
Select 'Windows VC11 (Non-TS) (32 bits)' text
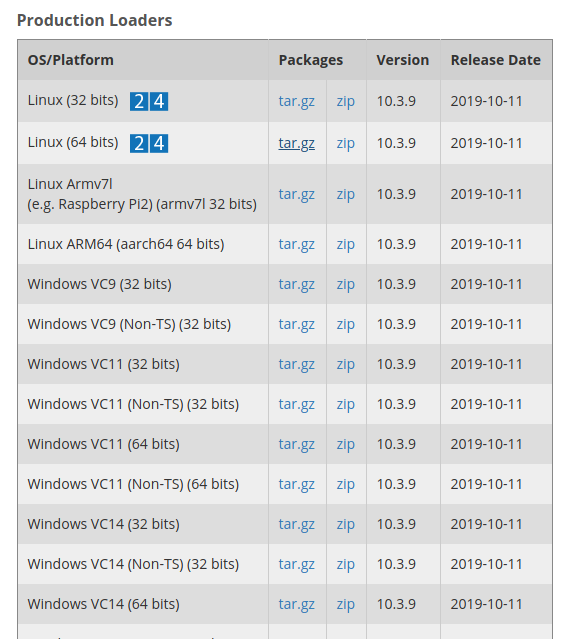tap(133, 404)
